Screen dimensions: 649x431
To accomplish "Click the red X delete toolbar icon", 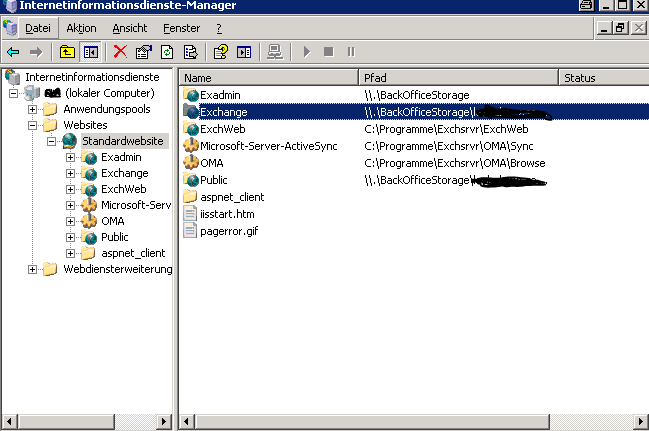I will pos(120,51).
